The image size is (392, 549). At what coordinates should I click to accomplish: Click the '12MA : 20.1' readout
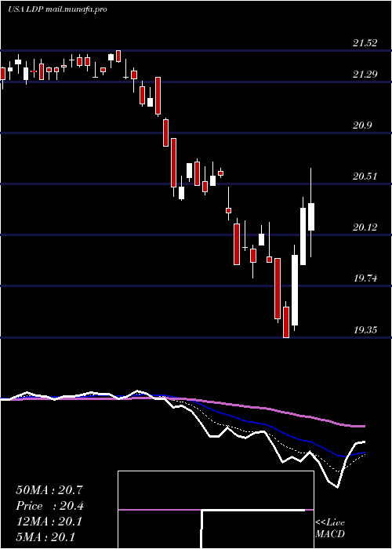(49, 522)
